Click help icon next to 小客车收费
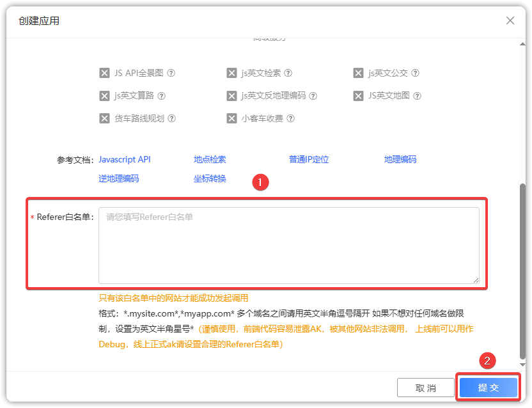 [x=291, y=118]
